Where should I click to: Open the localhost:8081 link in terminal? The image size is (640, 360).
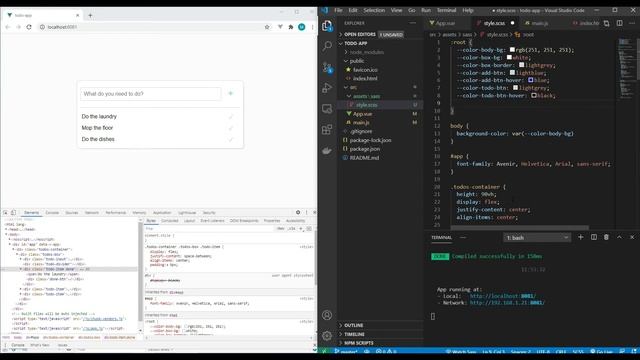click(x=502, y=296)
